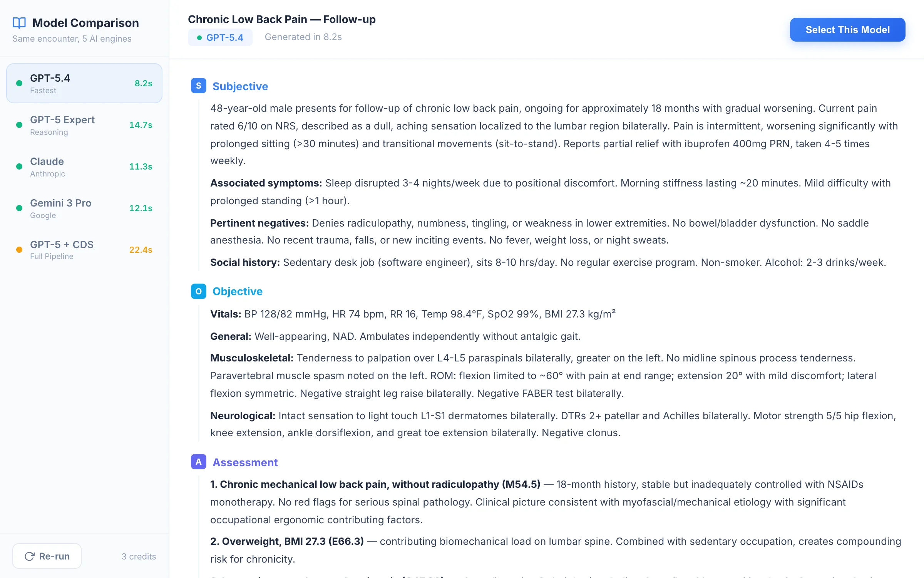This screenshot has height=578, width=924.
Task: Click the Re-run refresh arrow icon
Action: click(29, 556)
